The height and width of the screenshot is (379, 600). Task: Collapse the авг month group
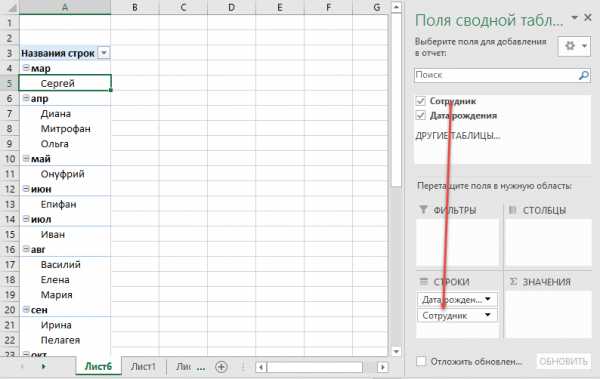[26, 249]
